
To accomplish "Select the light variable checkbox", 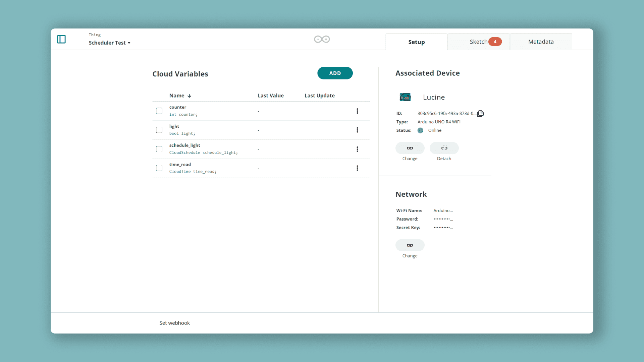I will 159,130.
